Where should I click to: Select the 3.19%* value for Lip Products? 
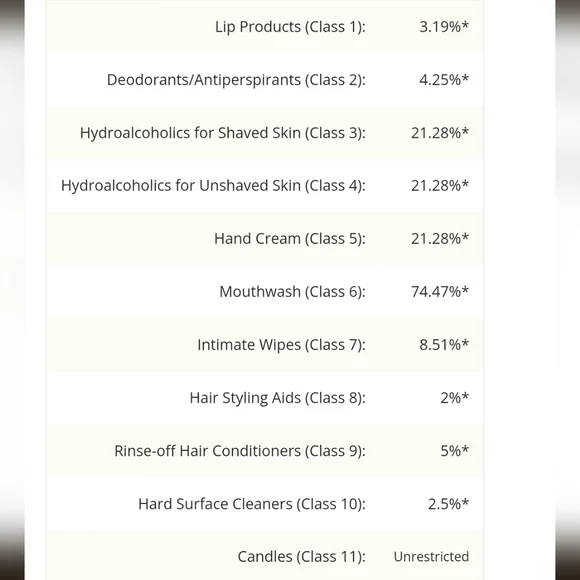444,27
